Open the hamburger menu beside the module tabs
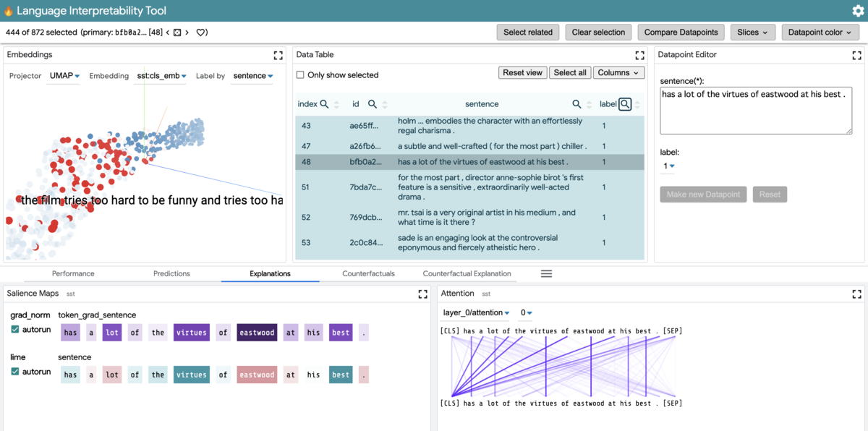Image resolution: width=868 pixels, height=431 pixels. click(x=546, y=273)
